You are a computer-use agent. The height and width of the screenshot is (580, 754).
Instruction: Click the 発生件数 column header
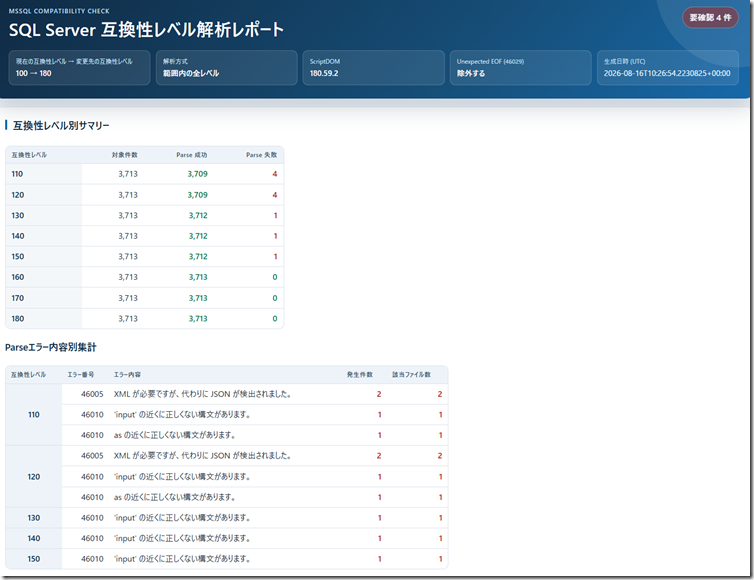(360, 375)
